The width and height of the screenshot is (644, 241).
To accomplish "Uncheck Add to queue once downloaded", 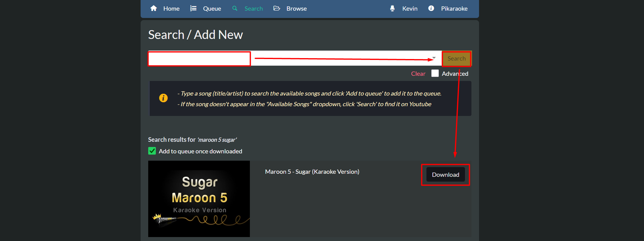I will (152, 151).
